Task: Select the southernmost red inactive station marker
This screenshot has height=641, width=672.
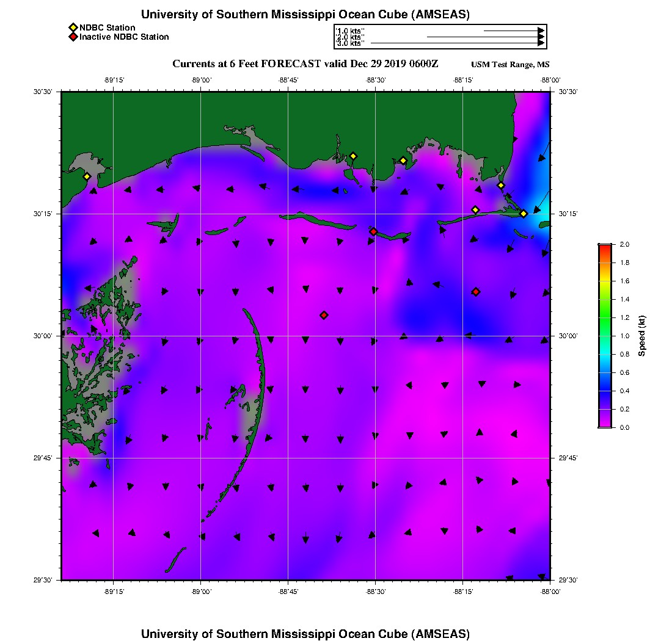Action: (324, 315)
